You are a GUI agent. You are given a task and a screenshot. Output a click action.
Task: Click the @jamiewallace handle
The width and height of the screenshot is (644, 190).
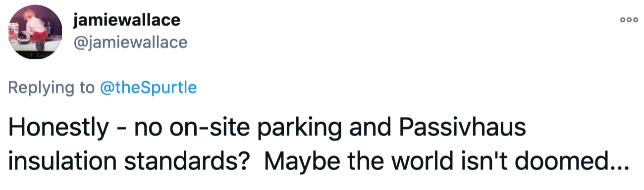[x=130, y=43]
